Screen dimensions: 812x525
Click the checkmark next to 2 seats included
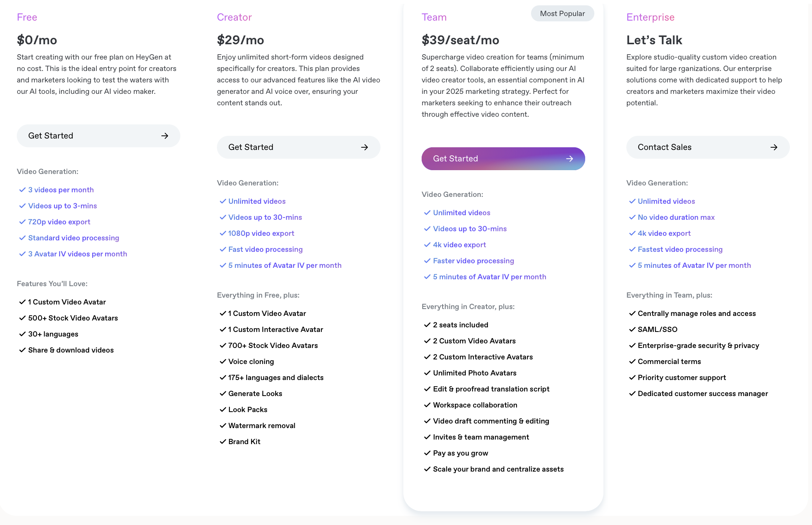(427, 325)
